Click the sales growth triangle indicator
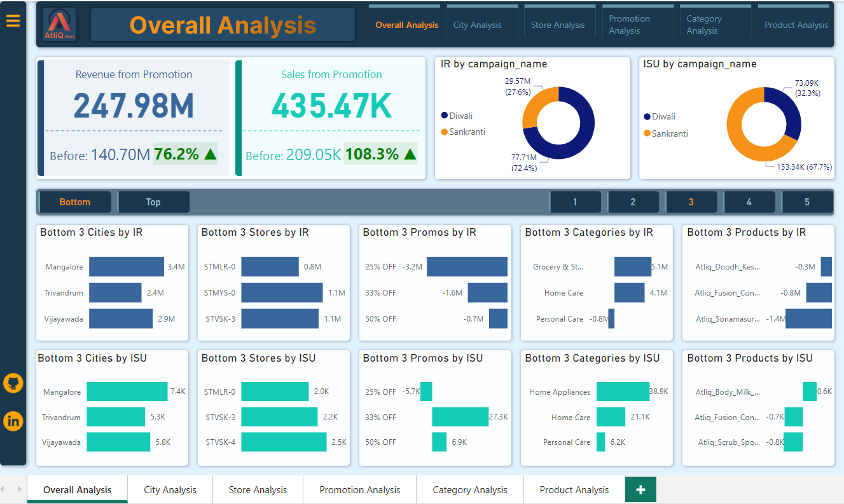The width and height of the screenshot is (844, 504). [410, 154]
